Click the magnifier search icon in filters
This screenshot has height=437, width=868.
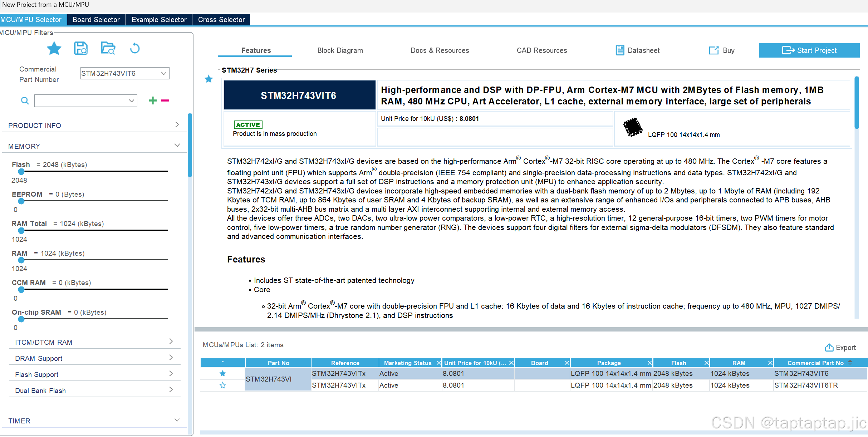pyautogui.click(x=25, y=101)
